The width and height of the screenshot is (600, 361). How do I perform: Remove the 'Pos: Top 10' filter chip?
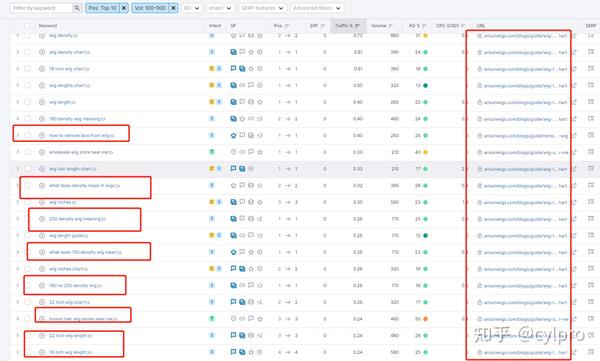click(x=124, y=8)
